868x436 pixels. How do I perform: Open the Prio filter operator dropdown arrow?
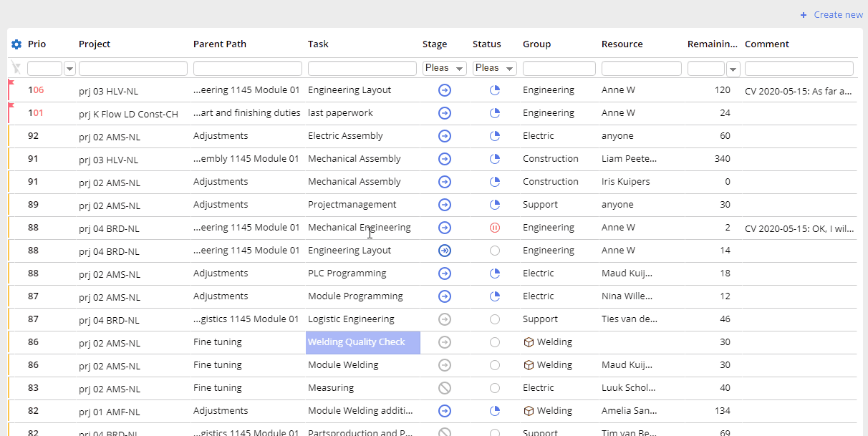tap(70, 69)
